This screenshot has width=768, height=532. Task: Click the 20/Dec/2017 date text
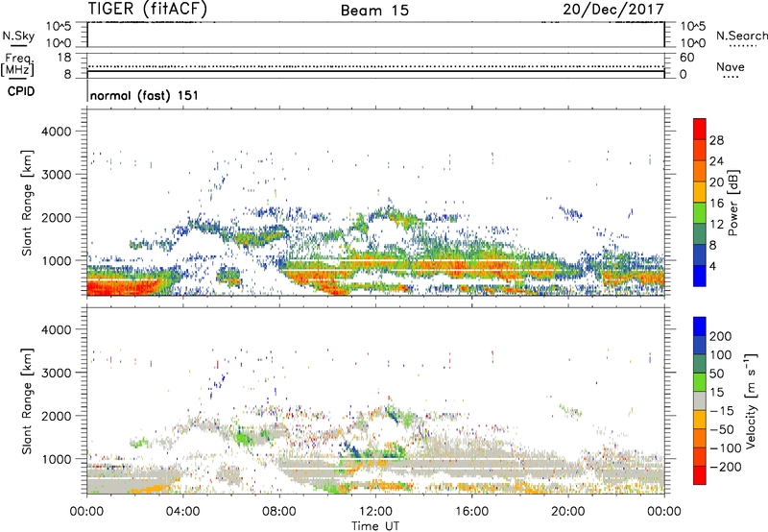(x=613, y=10)
